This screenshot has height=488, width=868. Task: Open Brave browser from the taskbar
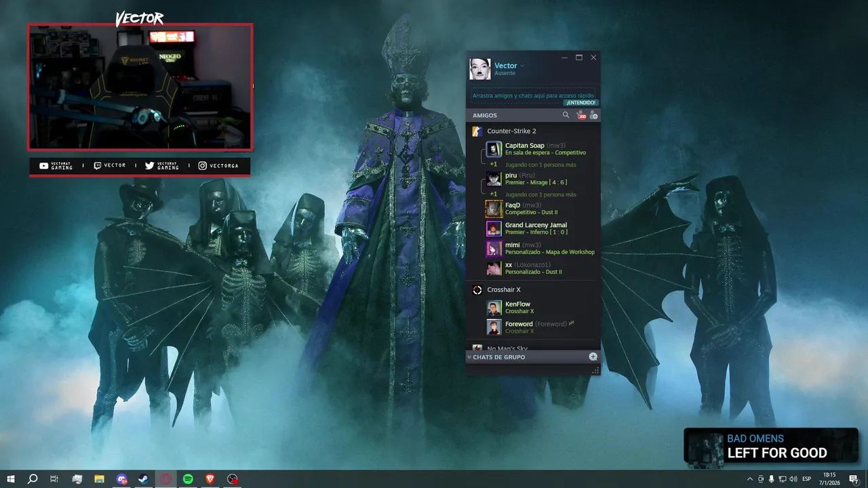(210, 479)
